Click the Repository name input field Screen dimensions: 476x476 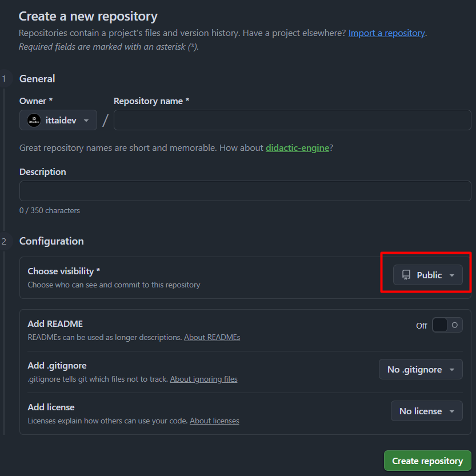point(291,120)
